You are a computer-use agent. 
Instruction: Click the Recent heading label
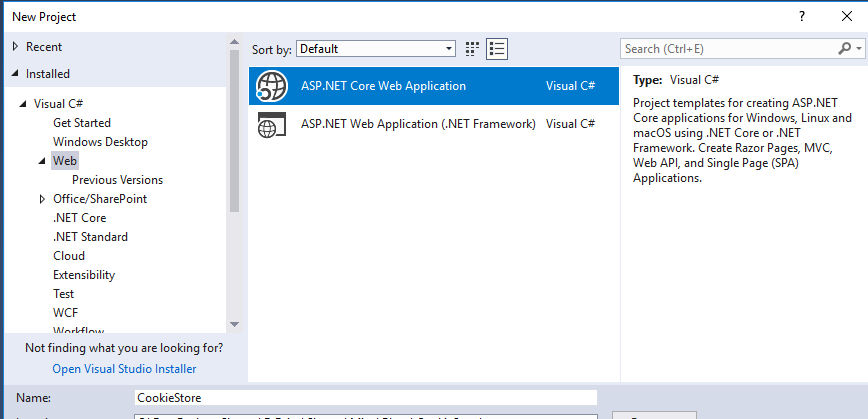(44, 47)
